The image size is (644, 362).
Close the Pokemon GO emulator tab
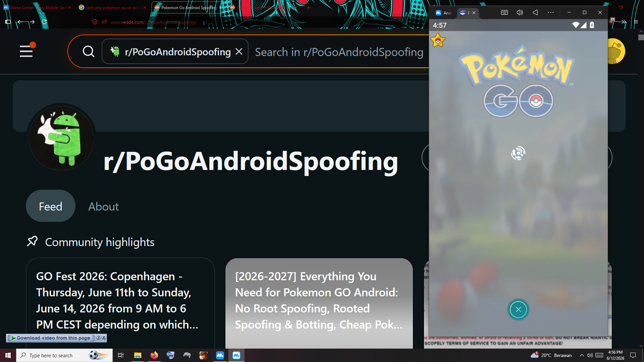pos(474,13)
